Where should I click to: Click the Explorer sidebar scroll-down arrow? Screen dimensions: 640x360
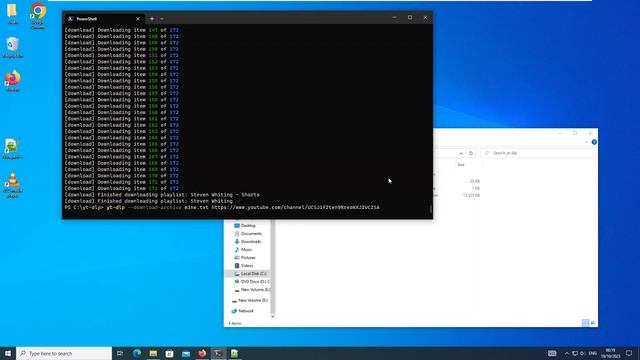pos(273,317)
